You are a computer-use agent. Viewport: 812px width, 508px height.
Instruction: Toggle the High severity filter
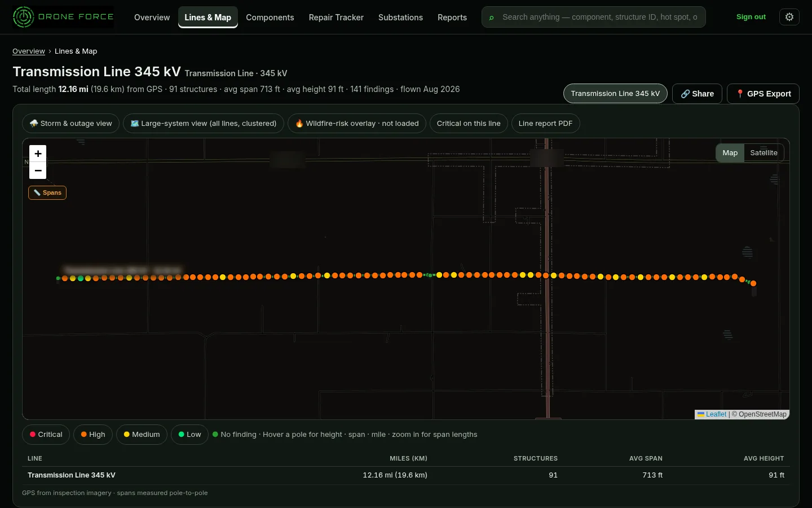point(93,435)
